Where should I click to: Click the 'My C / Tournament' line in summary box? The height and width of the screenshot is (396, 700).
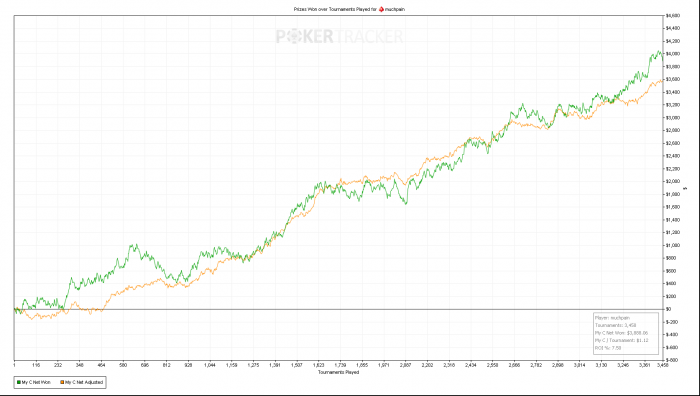pos(621,340)
